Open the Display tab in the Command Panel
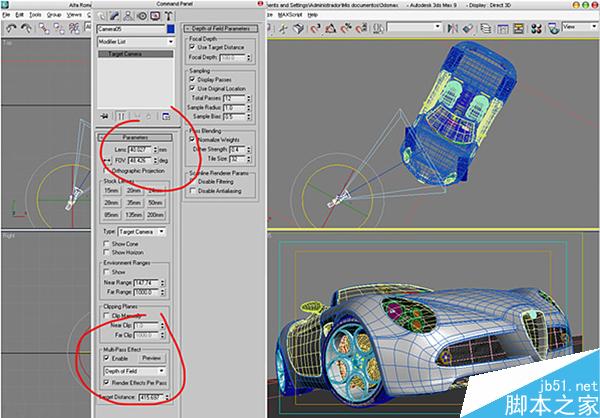The height and width of the screenshot is (418, 600). 155,16
